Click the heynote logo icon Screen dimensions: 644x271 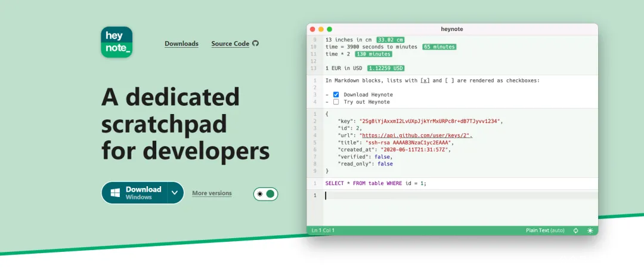pos(117,42)
